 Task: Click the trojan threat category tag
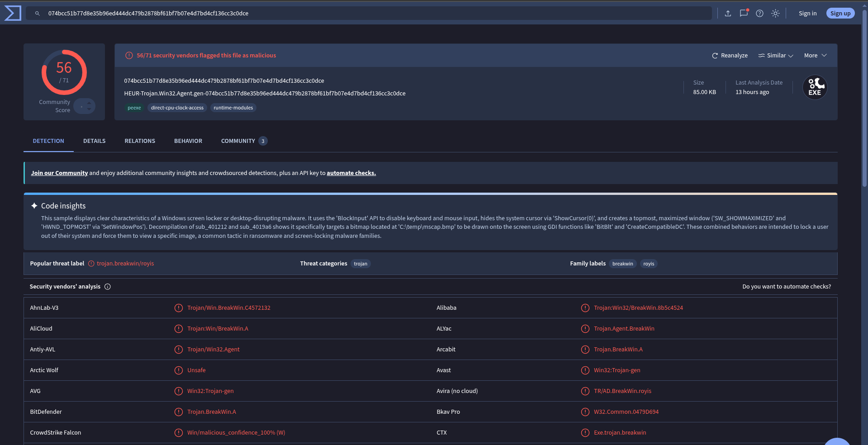point(360,264)
